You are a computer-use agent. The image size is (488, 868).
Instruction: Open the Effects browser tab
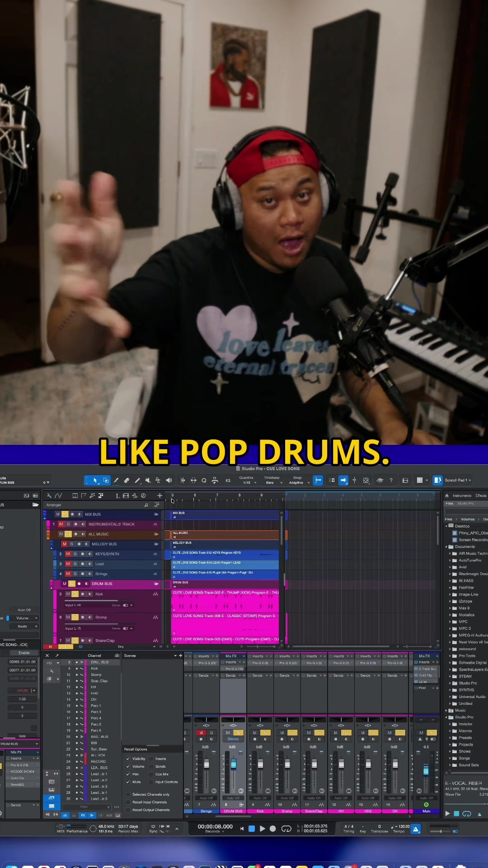coord(481,495)
